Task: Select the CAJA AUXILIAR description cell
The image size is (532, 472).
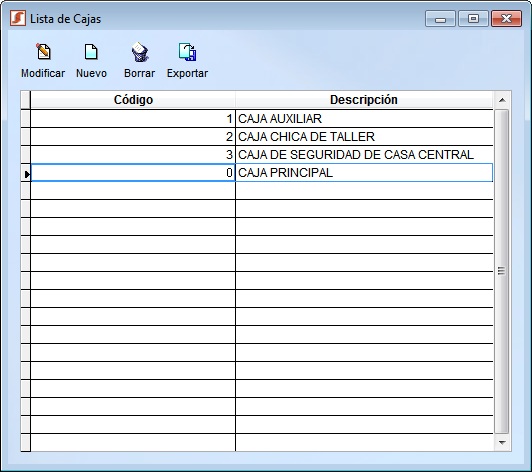Action: click(364, 119)
